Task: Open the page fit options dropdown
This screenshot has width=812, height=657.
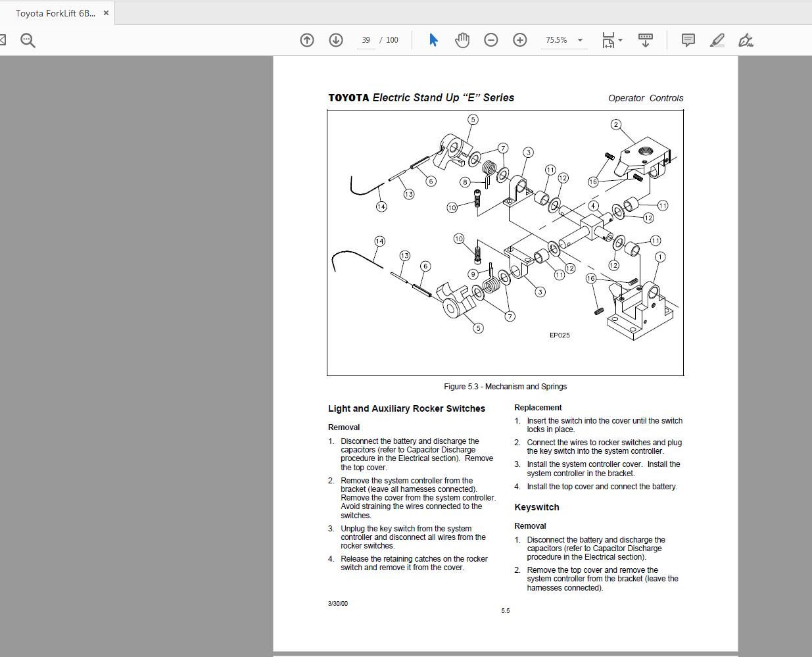Action: pos(619,40)
